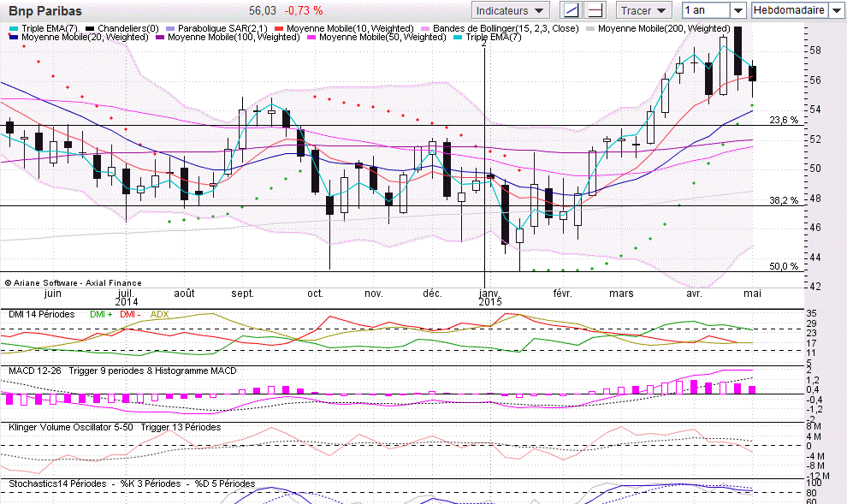This screenshot has width=847, height=504.
Task: Click the 'août' label on the time axis
Action: click(184, 294)
